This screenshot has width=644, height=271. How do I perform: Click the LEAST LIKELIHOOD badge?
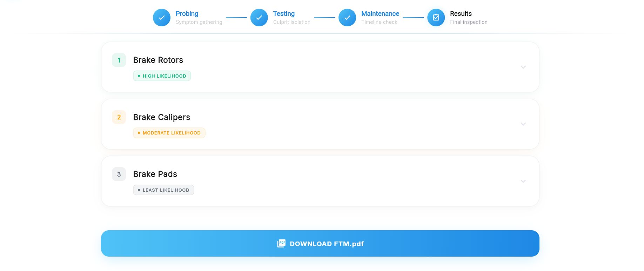[163, 190]
